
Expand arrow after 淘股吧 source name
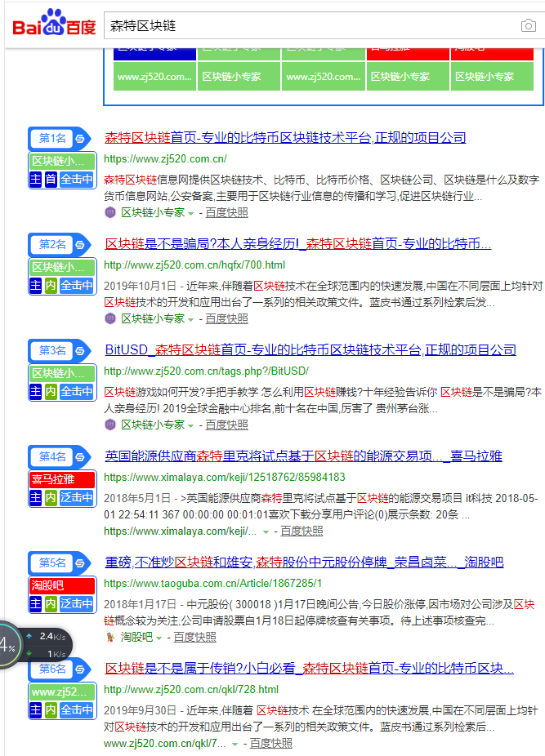click(x=159, y=638)
